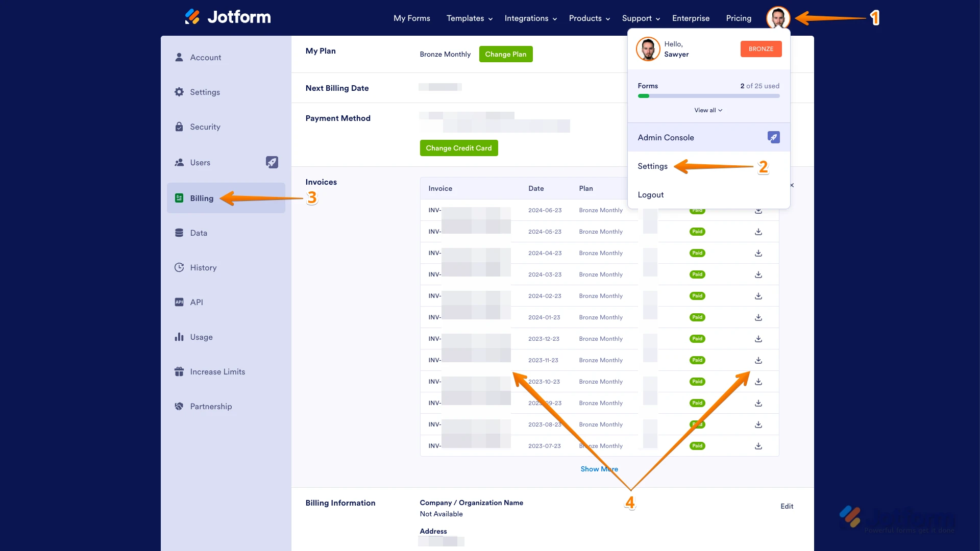980x551 pixels.
Task: Click the Jotform logo icon
Action: pos(192,17)
